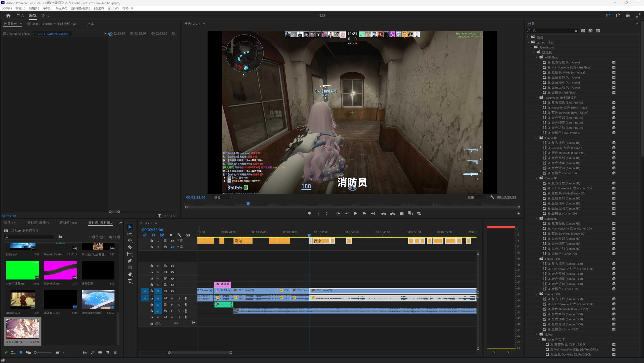The width and height of the screenshot is (644, 363).
Task: Toggle timeline snapping magnet icon
Action: (x=153, y=235)
